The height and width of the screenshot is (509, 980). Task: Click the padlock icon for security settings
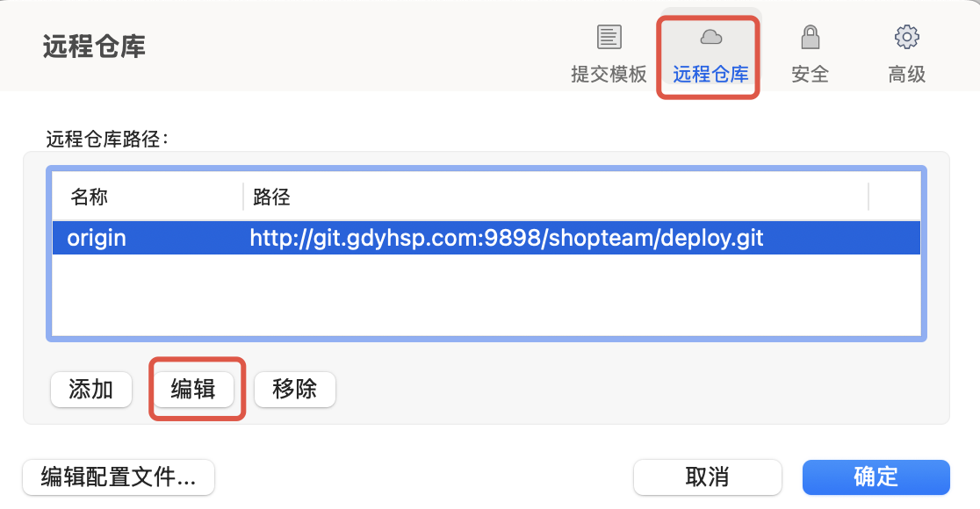tap(810, 37)
